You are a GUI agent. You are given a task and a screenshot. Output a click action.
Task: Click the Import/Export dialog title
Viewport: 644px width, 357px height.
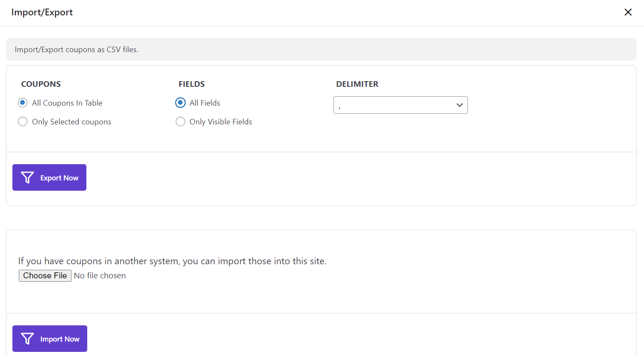click(42, 12)
